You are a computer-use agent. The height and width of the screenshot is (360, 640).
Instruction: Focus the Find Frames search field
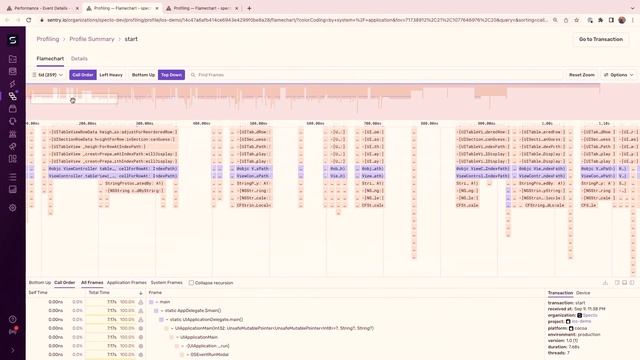tap(376, 75)
